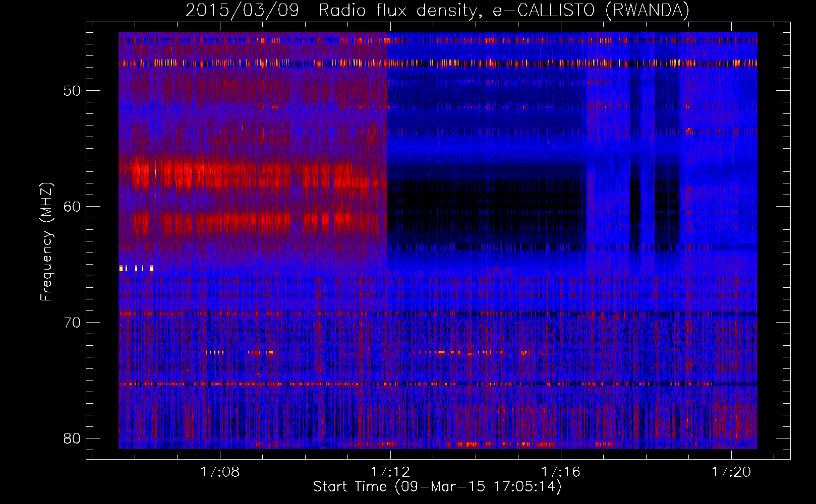Click the 'Frequency (MHZ)' axis label
This screenshot has width=816, height=504.
46,242
